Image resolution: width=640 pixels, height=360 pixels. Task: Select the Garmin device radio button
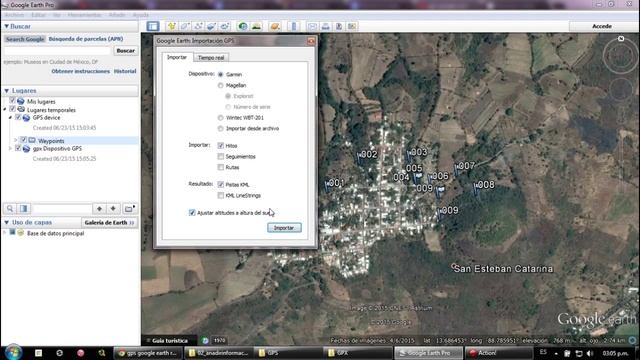[220, 75]
